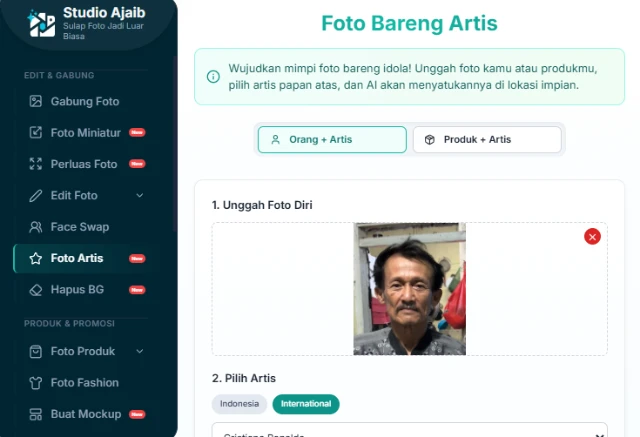
Task: Open Perluas Foto menu item
Action: 82,164
